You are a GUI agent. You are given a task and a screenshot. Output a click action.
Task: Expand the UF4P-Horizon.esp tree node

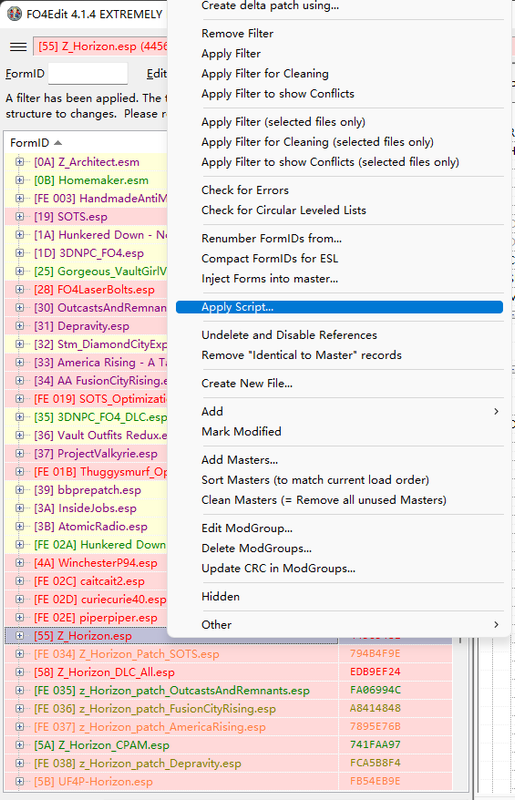click(19, 782)
